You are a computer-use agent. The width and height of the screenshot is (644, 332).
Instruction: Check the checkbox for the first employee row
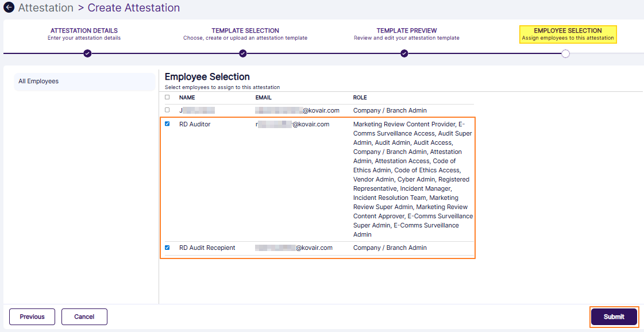[167, 110]
